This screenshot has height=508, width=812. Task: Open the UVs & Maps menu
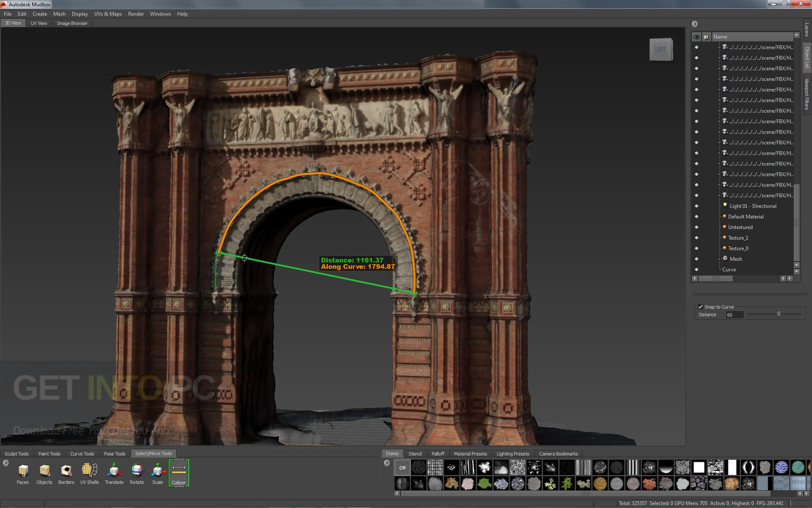[x=108, y=14]
